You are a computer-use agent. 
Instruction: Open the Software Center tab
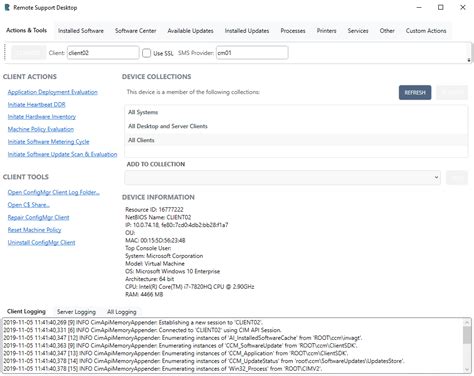tap(136, 31)
